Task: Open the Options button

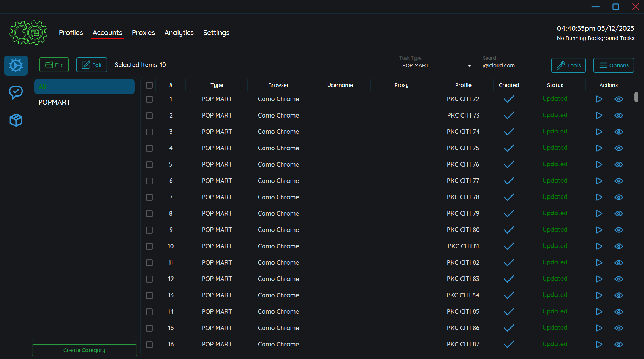Action: pyautogui.click(x=614, y=65)
